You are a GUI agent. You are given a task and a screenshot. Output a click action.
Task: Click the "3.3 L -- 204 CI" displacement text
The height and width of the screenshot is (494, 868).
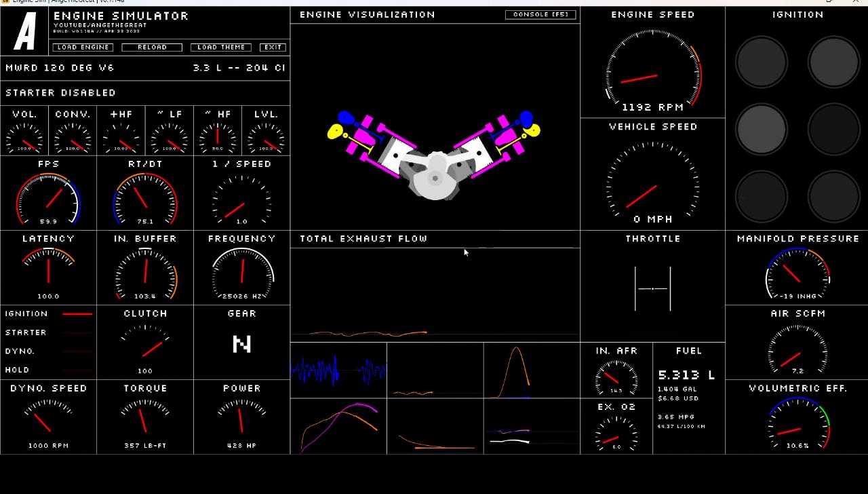[x=239, y=68]
